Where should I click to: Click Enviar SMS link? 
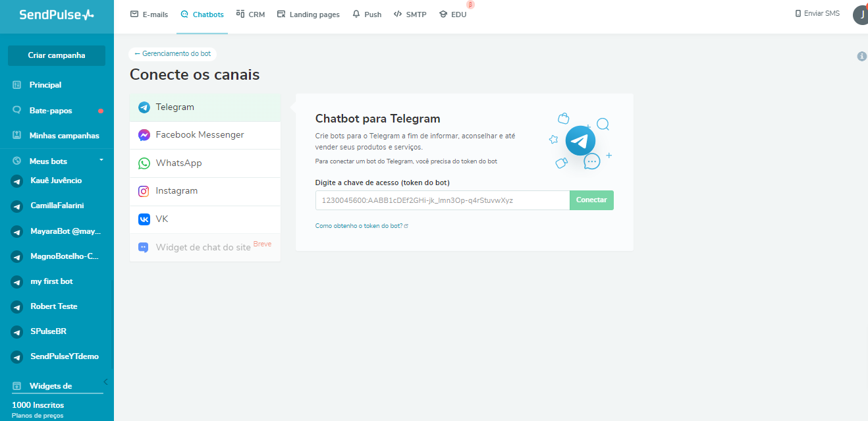point(817,13)
